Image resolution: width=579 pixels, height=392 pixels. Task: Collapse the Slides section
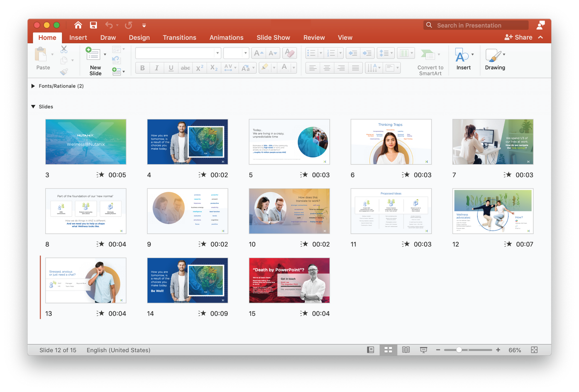[33, 106]
